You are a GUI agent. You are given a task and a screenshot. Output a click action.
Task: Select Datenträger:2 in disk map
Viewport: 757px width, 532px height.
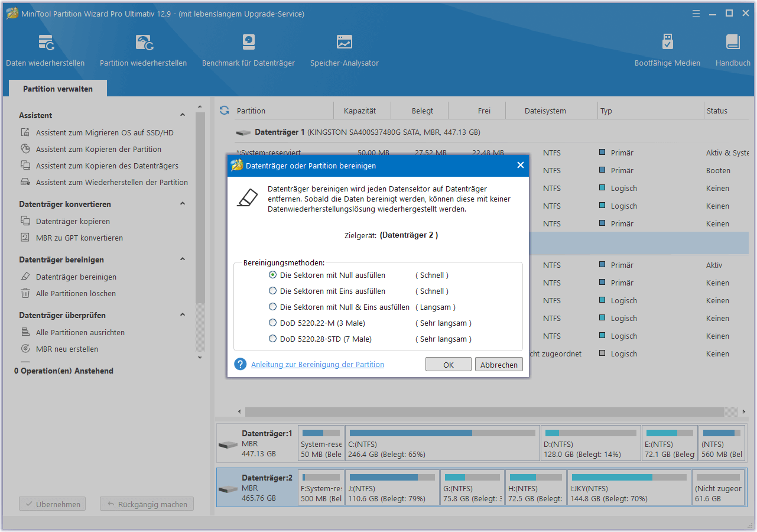tap(257, 488)
